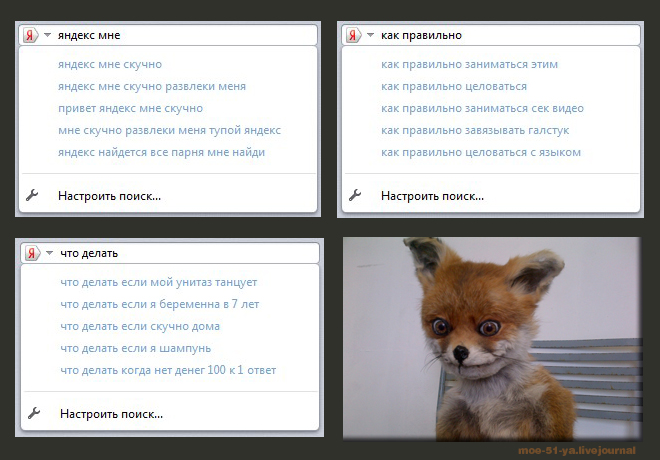Click "Настроить поиск..." under "яндекс мне" list
The image size is (660, 460).
click(109, 196)
